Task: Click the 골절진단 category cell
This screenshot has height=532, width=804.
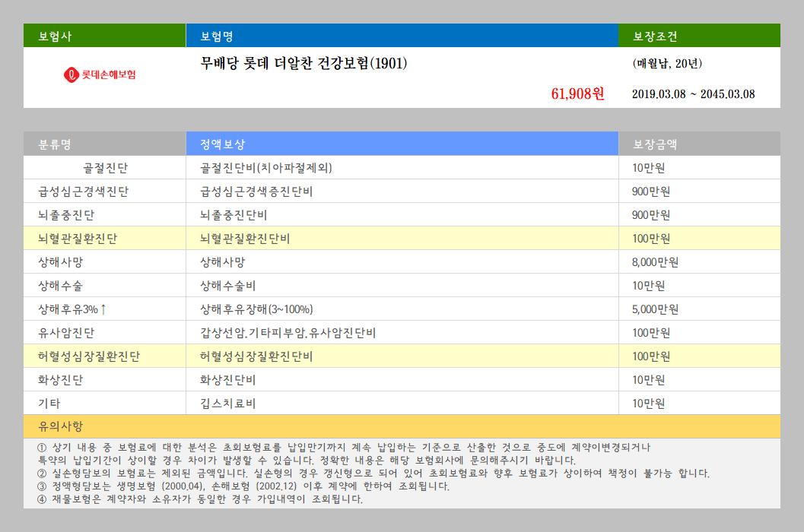Action: 105,168
